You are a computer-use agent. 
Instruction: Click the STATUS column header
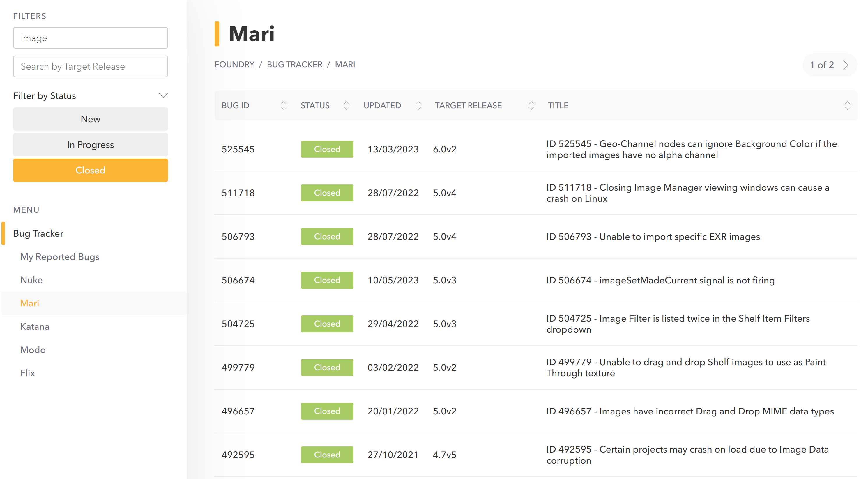point(315,105)
